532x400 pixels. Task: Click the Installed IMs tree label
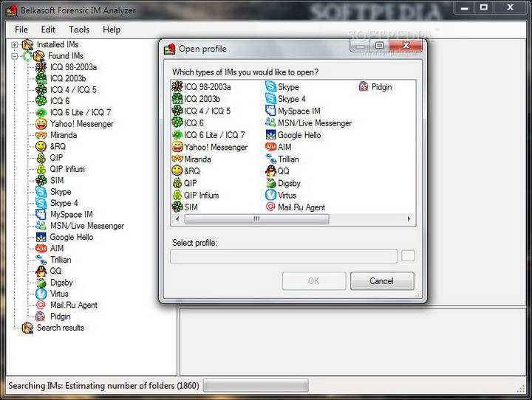[58, 44]
